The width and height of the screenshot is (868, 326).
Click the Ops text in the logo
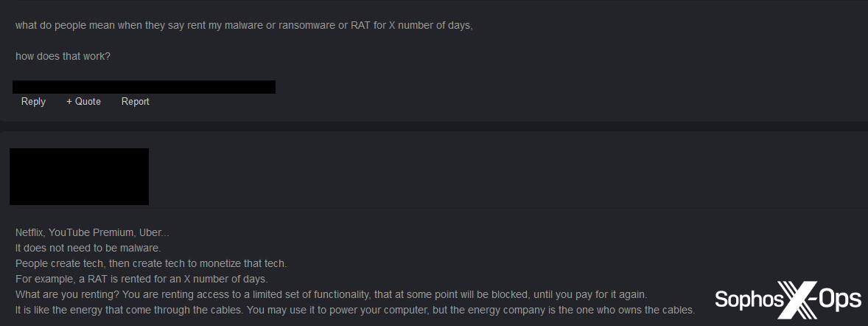pyautogui.click(x=836, y=299)
